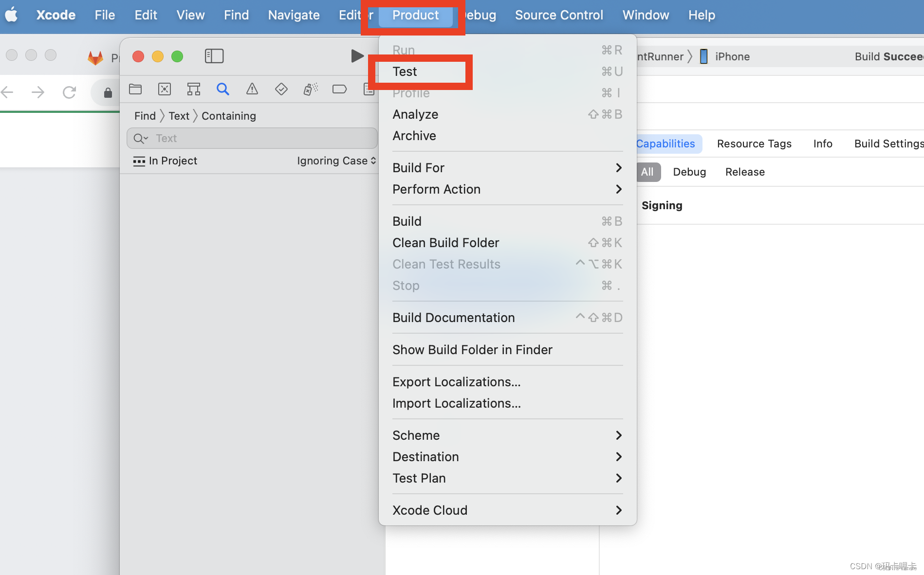Open the Source Control navigator icon
The image size is (924, 575).
(x=165, y=89)
